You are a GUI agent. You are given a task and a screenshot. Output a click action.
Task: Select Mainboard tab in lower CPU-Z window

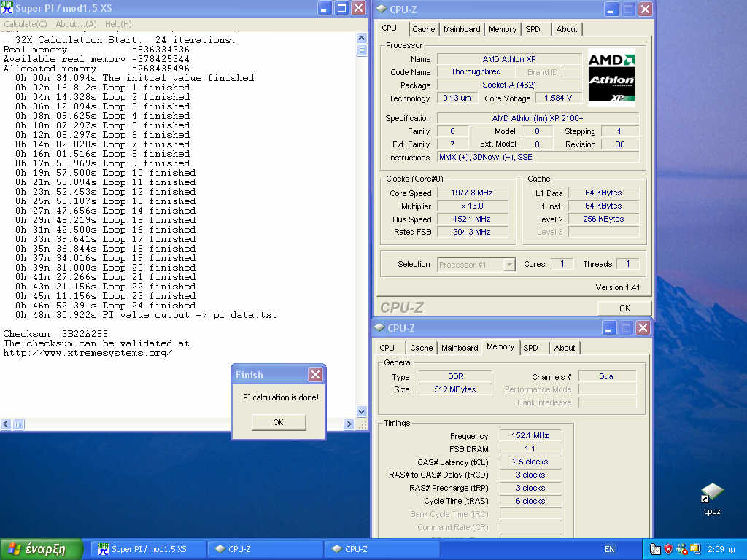tap(460, 348)
